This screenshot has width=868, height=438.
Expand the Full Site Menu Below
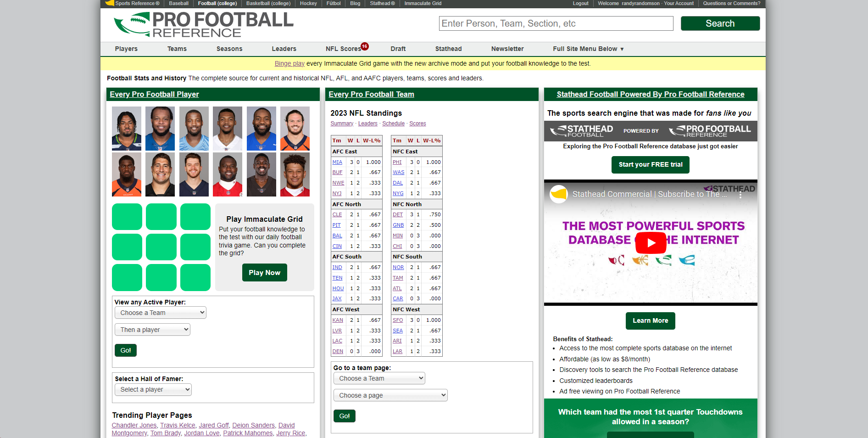tap(588, 49)
